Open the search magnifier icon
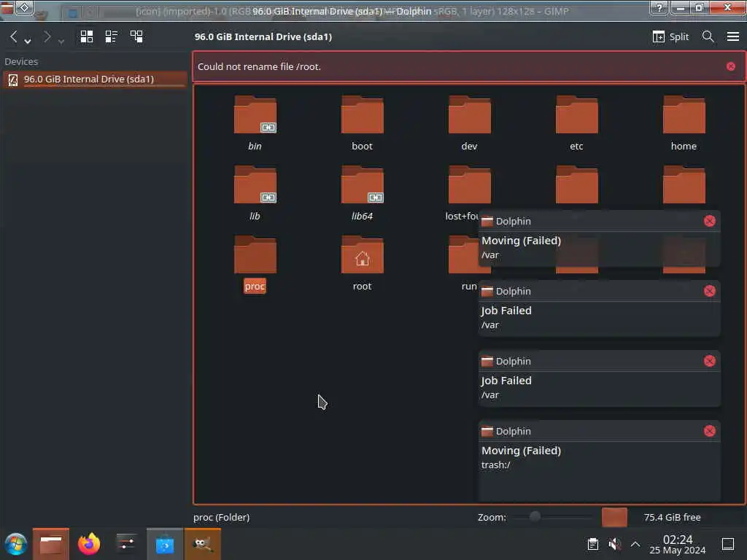 pos(708,36)
